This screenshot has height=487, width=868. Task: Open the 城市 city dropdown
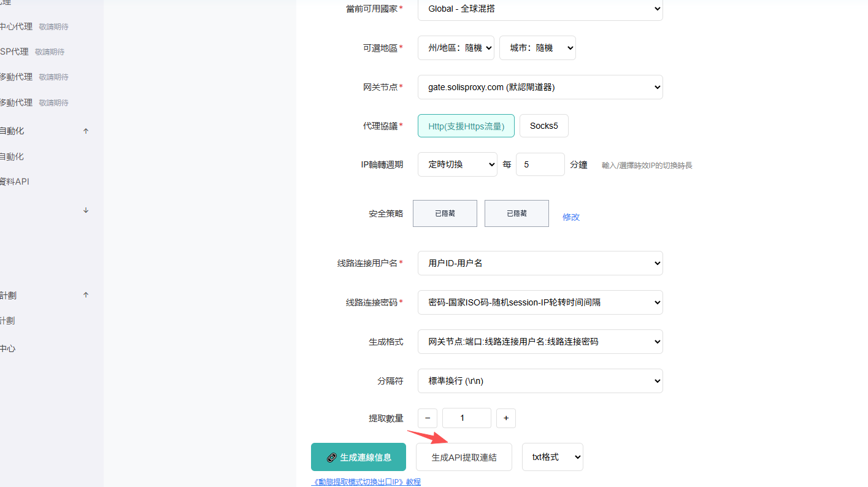(537, 48)
